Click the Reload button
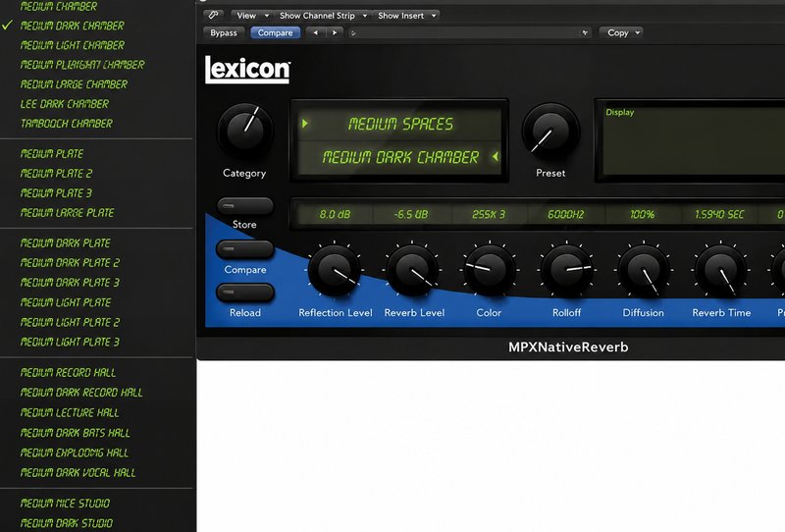Viewport: 785px width, 532px height. (x=244, y=293)
